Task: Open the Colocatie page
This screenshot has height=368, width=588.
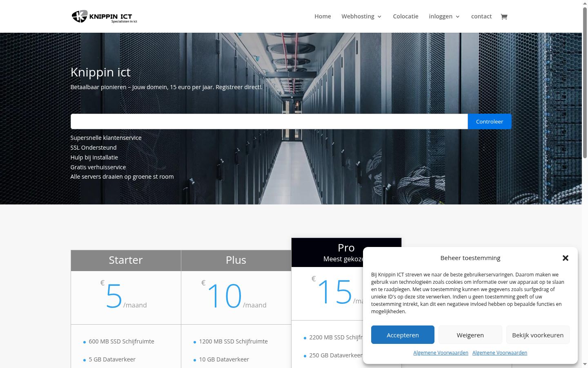Action: coord(405,16)
